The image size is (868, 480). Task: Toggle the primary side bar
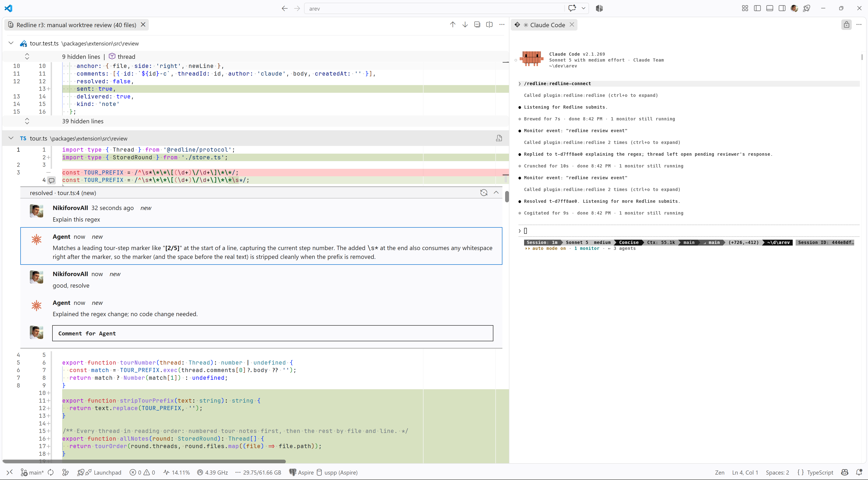pos(757,8)
